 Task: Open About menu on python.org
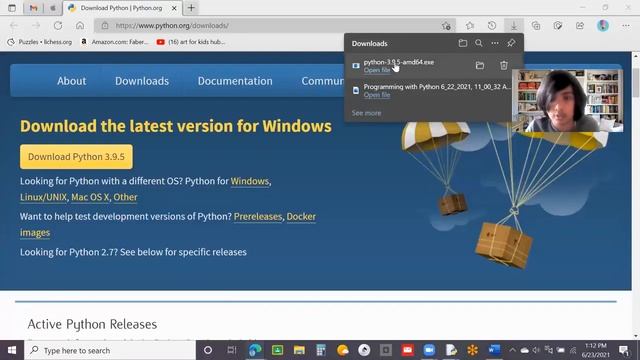pos(71,81)
